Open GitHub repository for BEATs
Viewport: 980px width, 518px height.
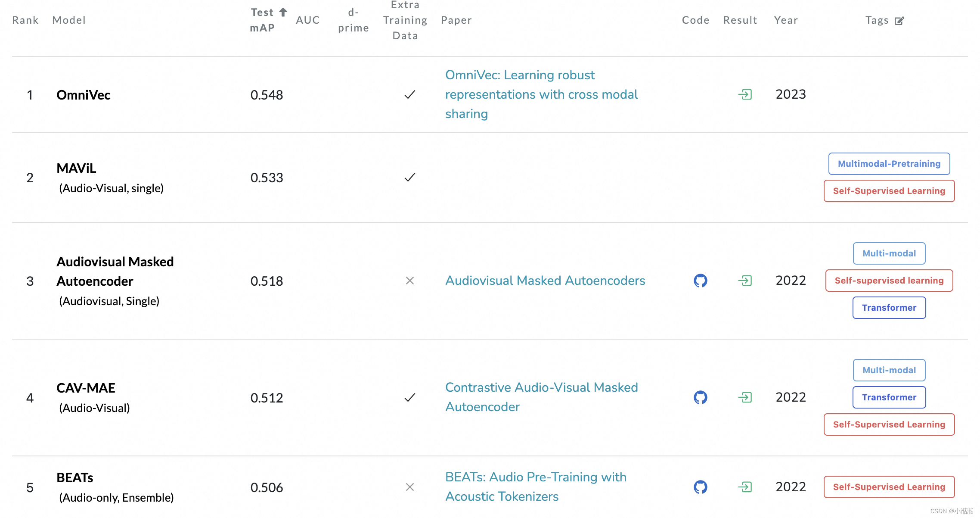(x=700, y=487)
